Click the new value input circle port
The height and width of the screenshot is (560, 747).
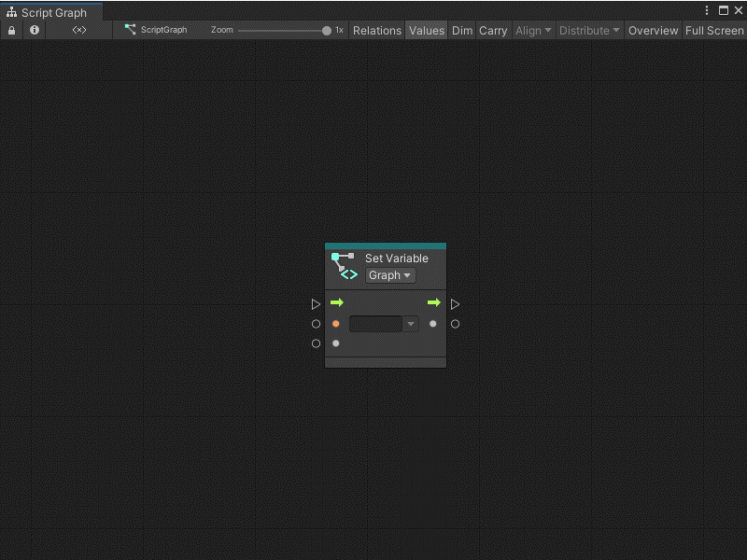tap(316, 343)
